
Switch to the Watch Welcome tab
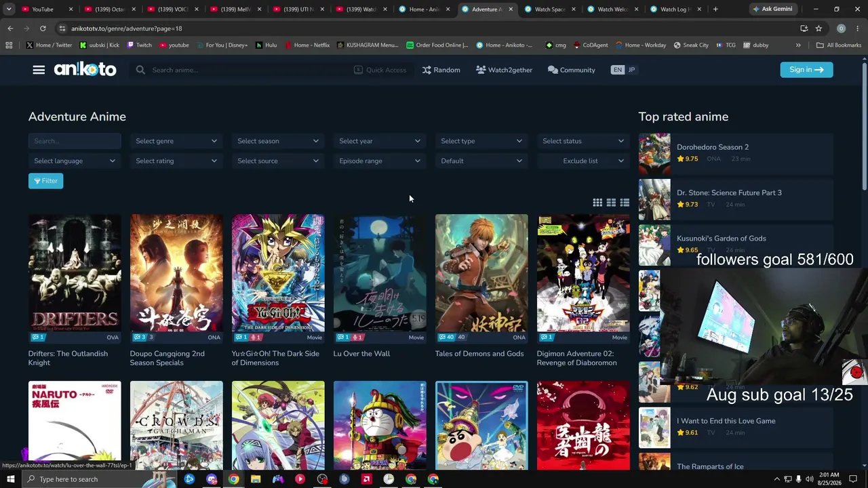(612, 9)
